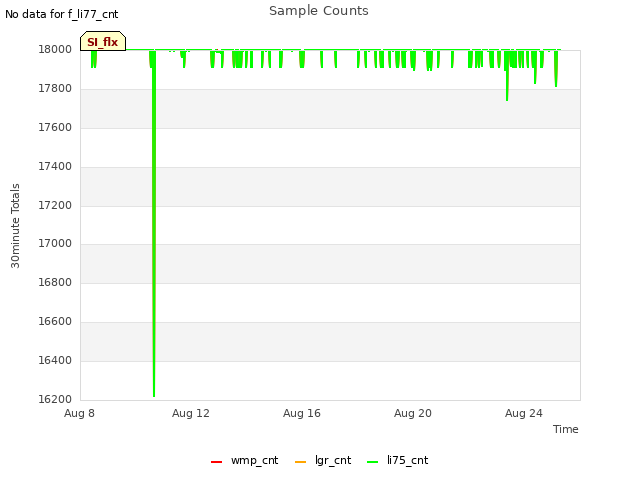Click the Aug 12 x-axis label

point(191,413)
